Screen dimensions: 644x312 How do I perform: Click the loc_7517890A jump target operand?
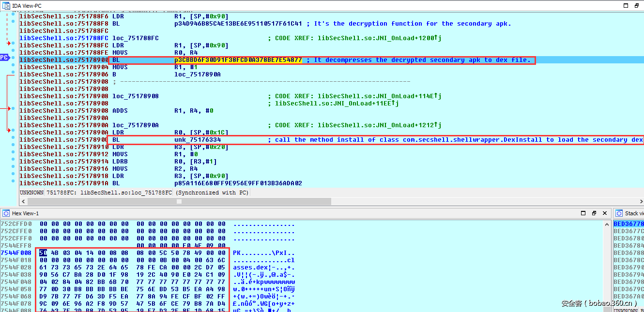198,74
